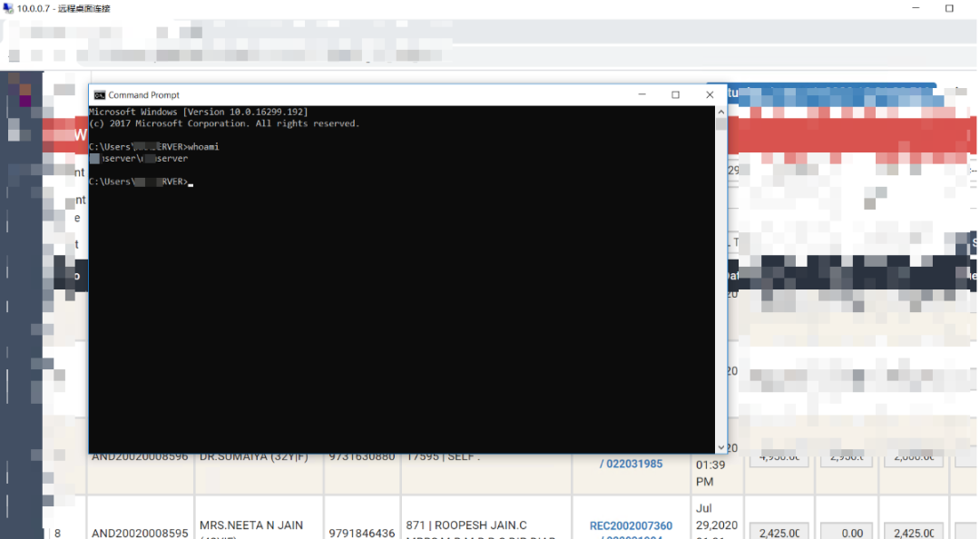
Task: Minimize the Command Prompt window
Action: pos(642,94)
